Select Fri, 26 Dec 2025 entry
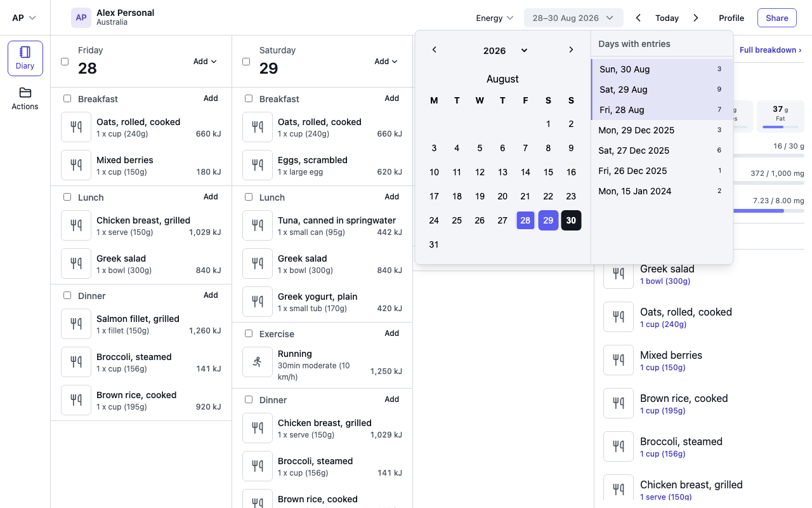Viewport: 812px width, 508px height. (x=662, y=171)
